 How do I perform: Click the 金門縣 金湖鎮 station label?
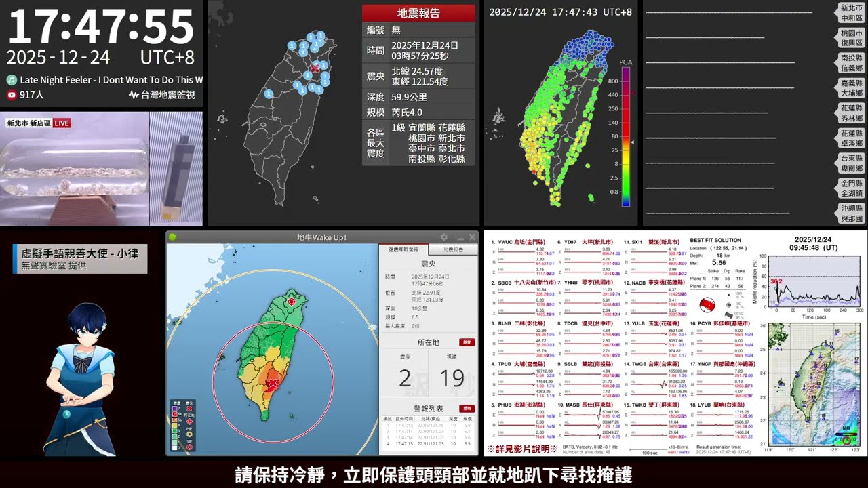click(851, 188)
